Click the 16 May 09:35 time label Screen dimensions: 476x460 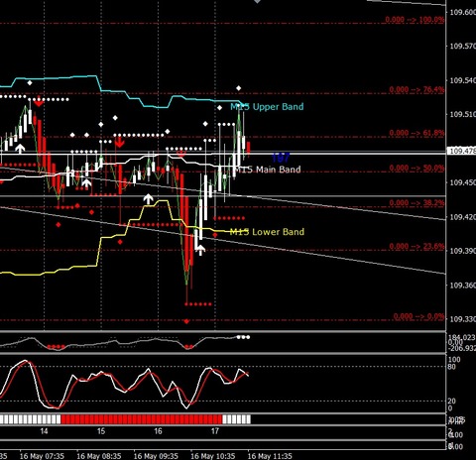pos(156,456)
